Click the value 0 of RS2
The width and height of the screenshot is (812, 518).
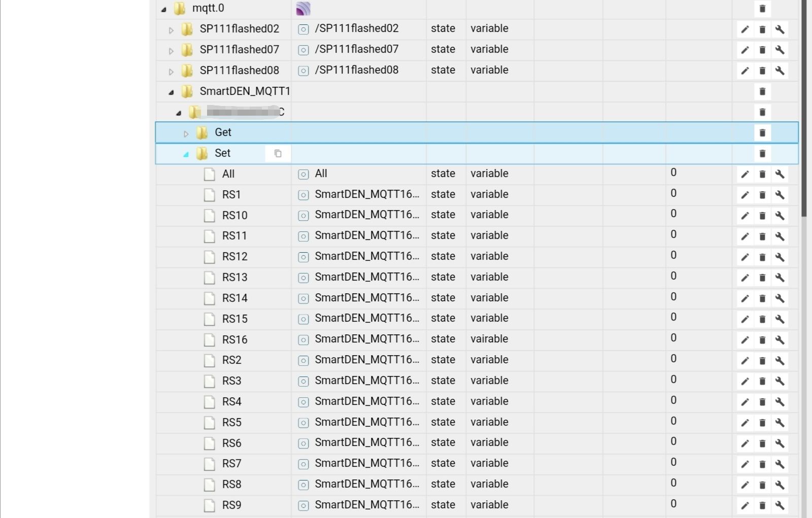click(x=673, y=359)
